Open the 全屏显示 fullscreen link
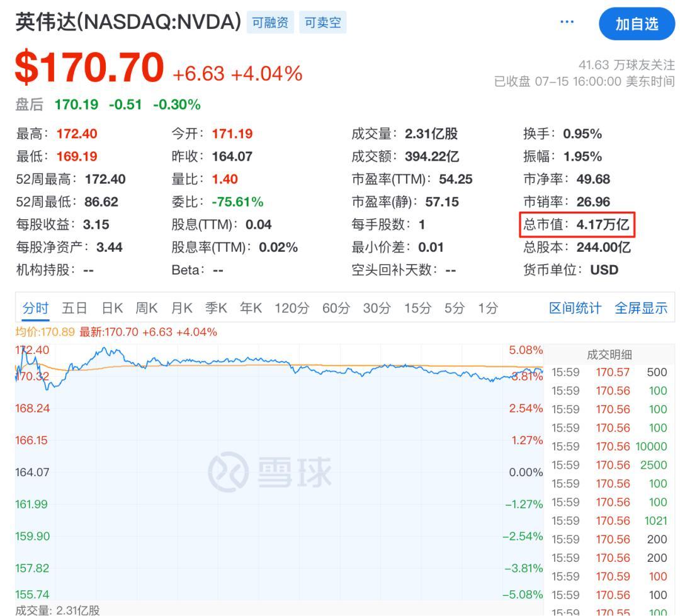 (641, 308)
